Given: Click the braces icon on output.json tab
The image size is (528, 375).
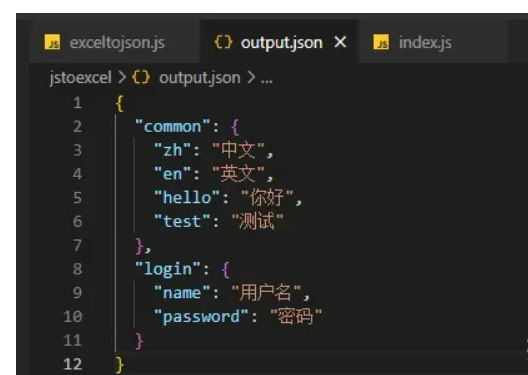Looking at the screenshot, I should point(224,42).
